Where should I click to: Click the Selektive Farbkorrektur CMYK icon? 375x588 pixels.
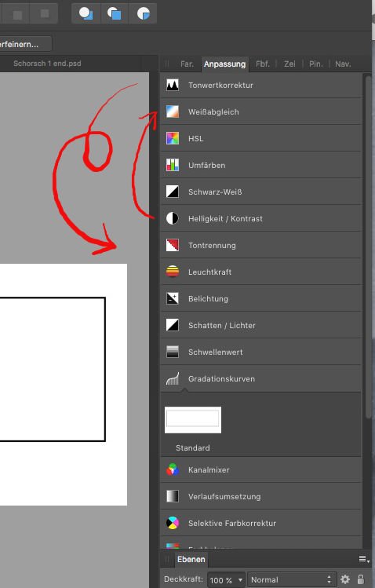(173, 523)
